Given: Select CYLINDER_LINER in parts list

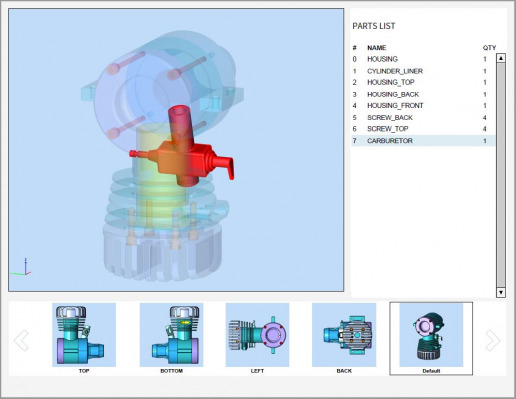Looking at the screenshot, I should point(423,71).
